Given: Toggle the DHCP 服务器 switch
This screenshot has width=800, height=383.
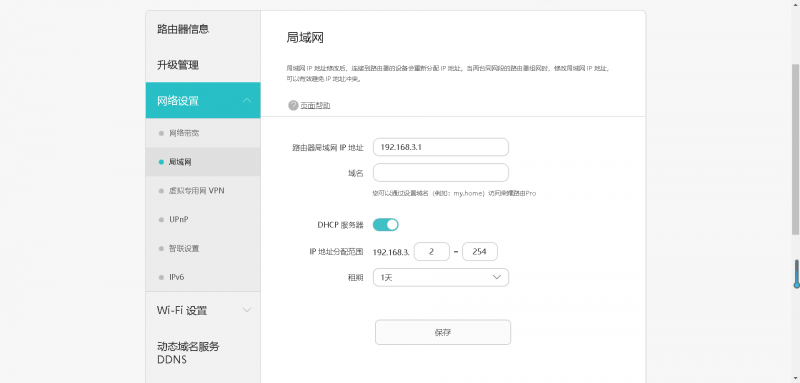Looking at the screenshot, I should click(x=386, y=224).
